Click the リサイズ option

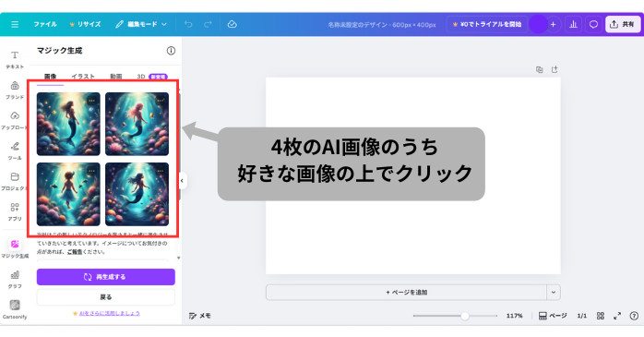click(x=85, y=24)
